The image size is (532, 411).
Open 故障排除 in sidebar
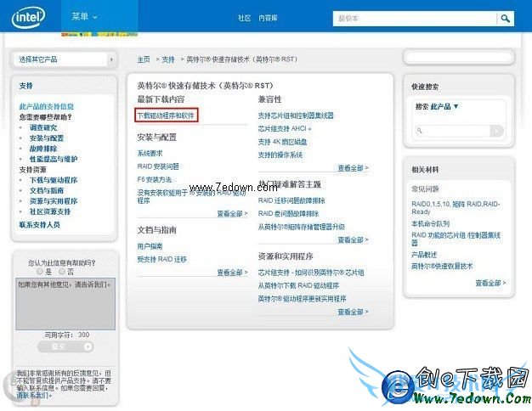(x=43, y=149)
